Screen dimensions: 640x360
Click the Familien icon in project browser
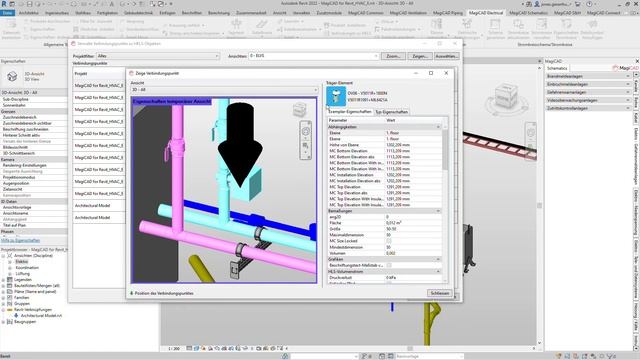10,298
